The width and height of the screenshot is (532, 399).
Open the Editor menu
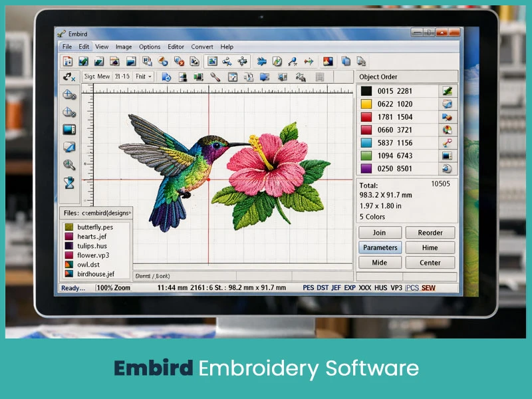(176, 47)
